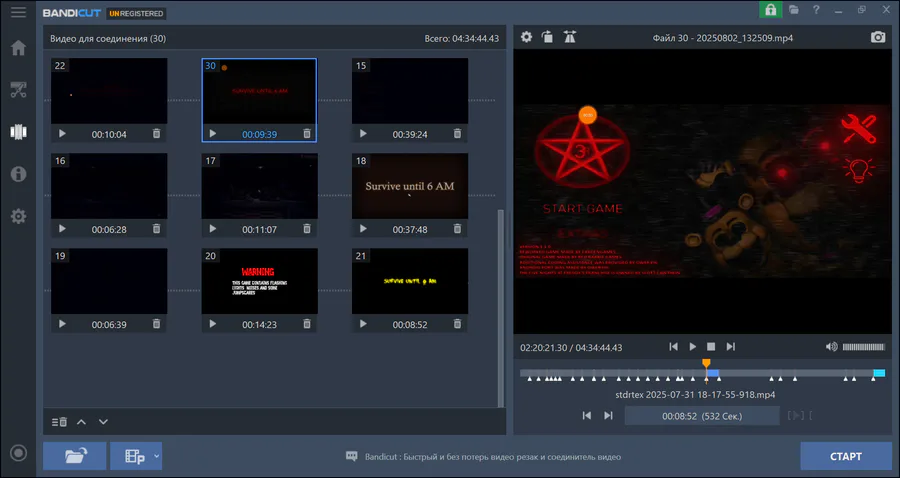
Task: Go to Home in sidebar
Action: click(x=18, y=48)
